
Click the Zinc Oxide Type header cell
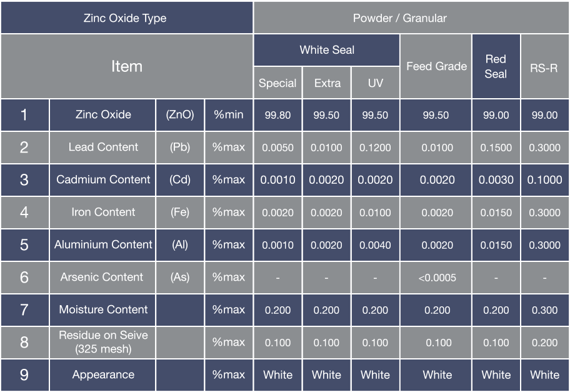pos(125,18)
